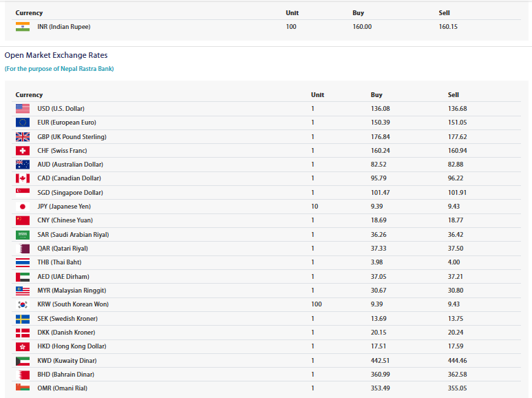Click the Omani flag icon for OMR

pyautogui.click(x=23, y=388)
